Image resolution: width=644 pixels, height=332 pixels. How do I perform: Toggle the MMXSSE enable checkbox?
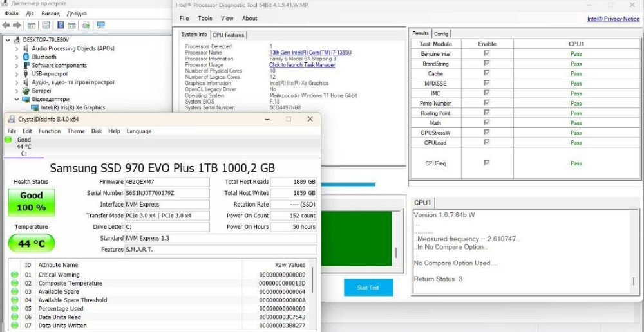pyautogui.click(x=487, y=83)
